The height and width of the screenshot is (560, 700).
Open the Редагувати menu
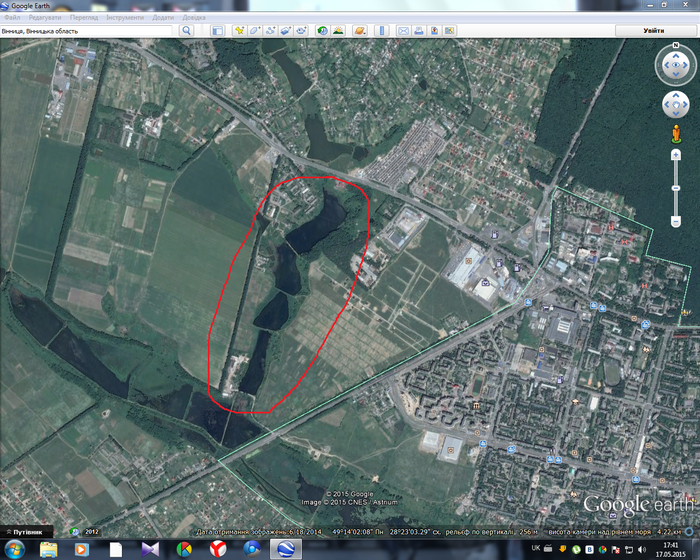click(x=45, y=17)
